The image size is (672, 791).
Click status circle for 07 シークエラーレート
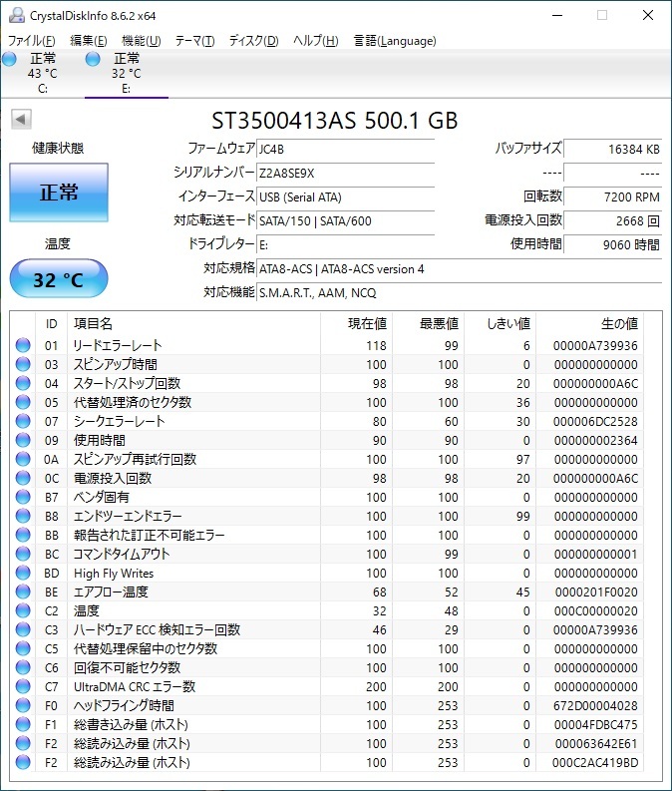[23, 421]
